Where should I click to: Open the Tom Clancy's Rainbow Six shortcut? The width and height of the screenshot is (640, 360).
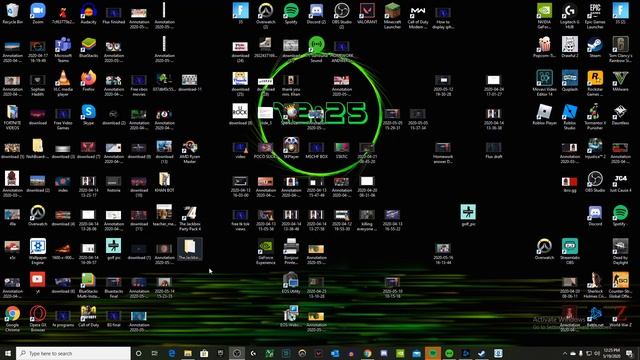[620, 50]
